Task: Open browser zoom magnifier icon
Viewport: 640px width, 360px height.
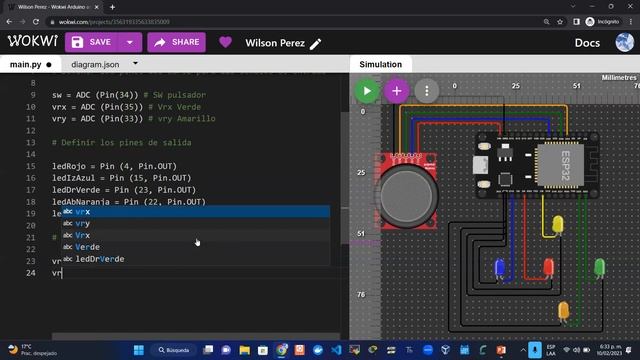Action: tap(547, 22)
